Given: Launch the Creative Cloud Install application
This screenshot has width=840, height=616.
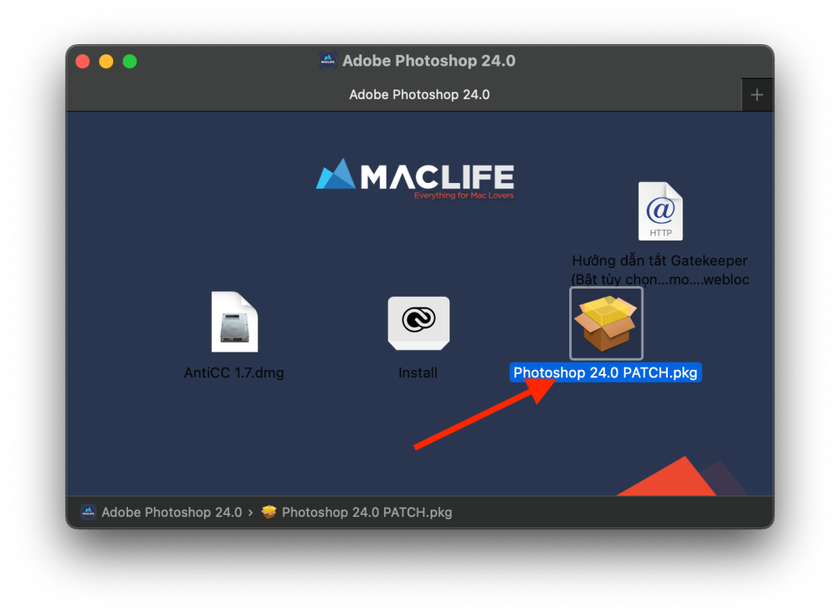Looking at the screenshot, I should (x=418, y=322).
